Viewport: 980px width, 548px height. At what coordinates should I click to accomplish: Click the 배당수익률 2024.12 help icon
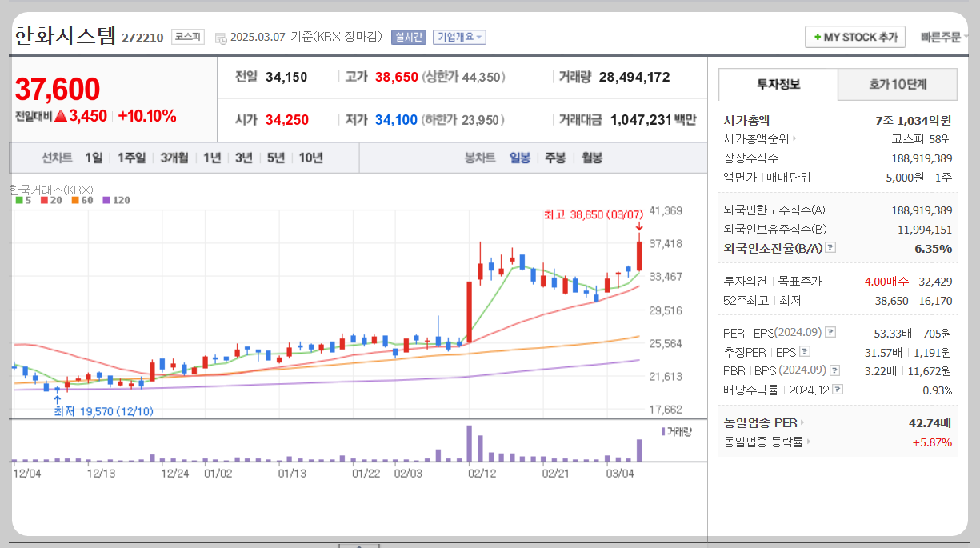836,388
